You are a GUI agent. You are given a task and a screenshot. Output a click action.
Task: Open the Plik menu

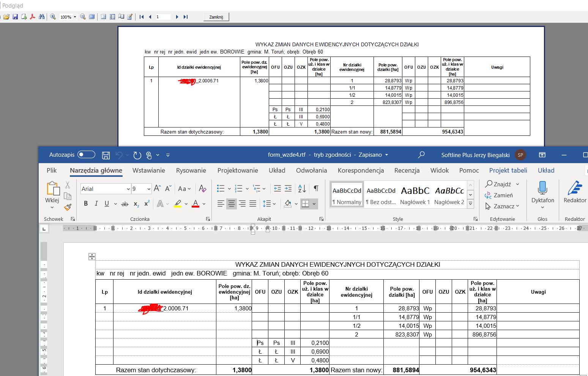point(52,170)
